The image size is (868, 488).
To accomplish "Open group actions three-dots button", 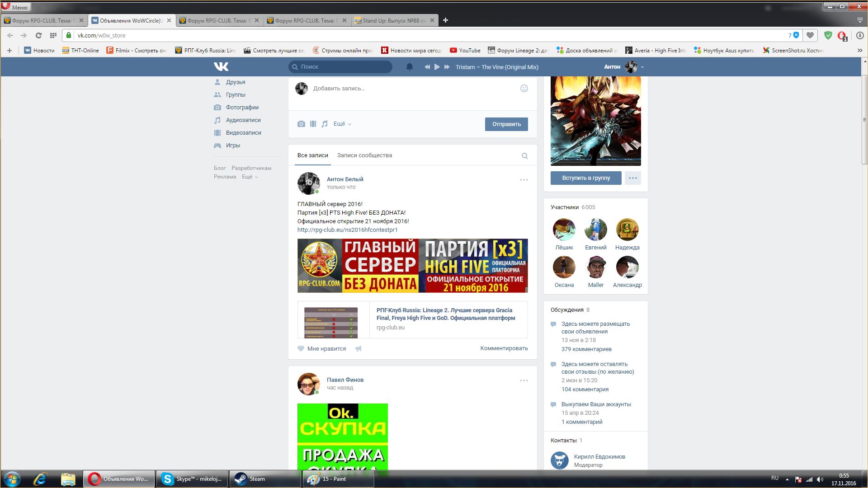I will [x=633, y=178].
